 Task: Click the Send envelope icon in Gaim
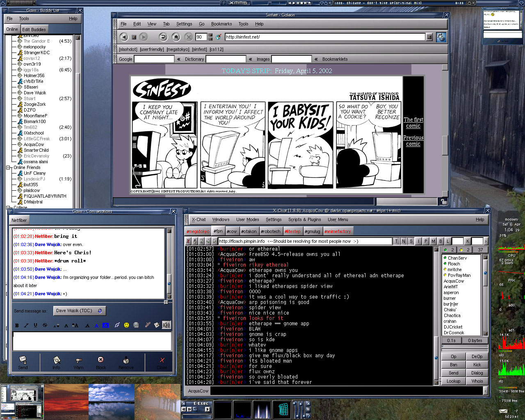tap(23, 360)
